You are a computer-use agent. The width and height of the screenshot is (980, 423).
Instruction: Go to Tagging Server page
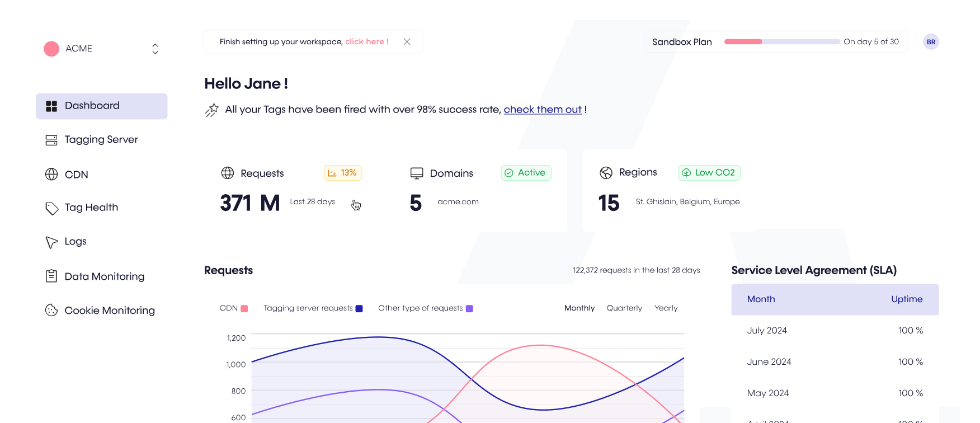click(x=101, y=140)
